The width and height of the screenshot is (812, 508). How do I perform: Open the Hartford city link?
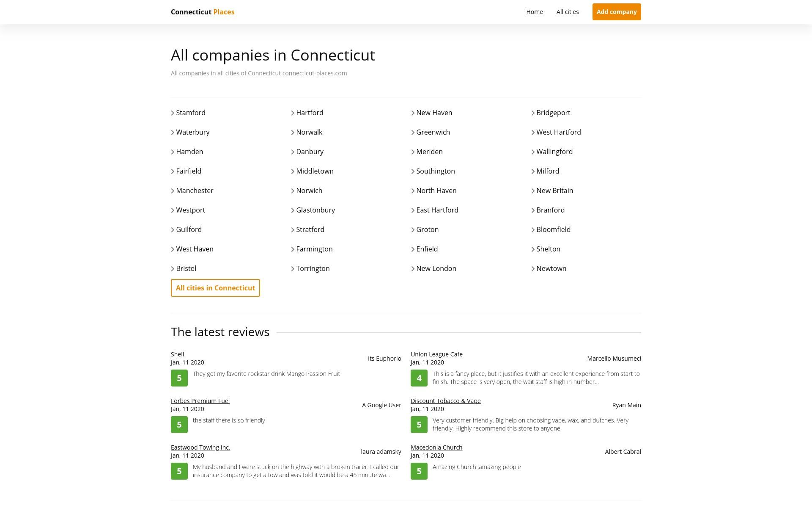point(310,113)
